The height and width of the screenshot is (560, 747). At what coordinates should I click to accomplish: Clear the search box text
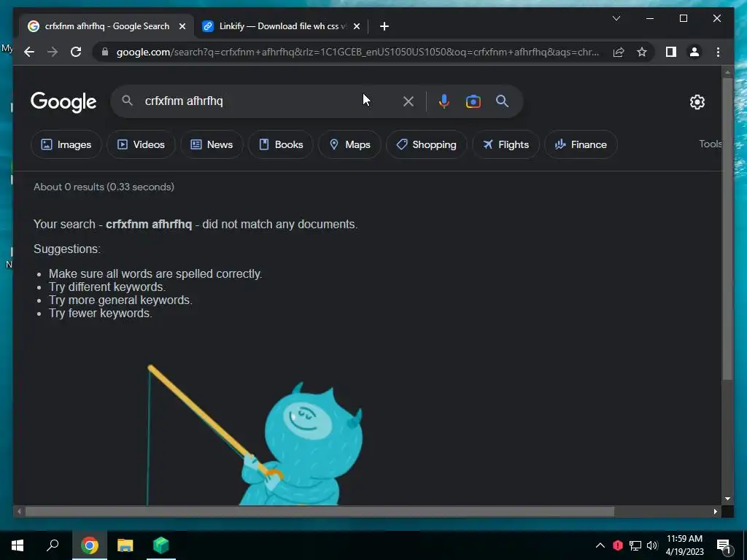pyautogui.click(x=409, y=101)
